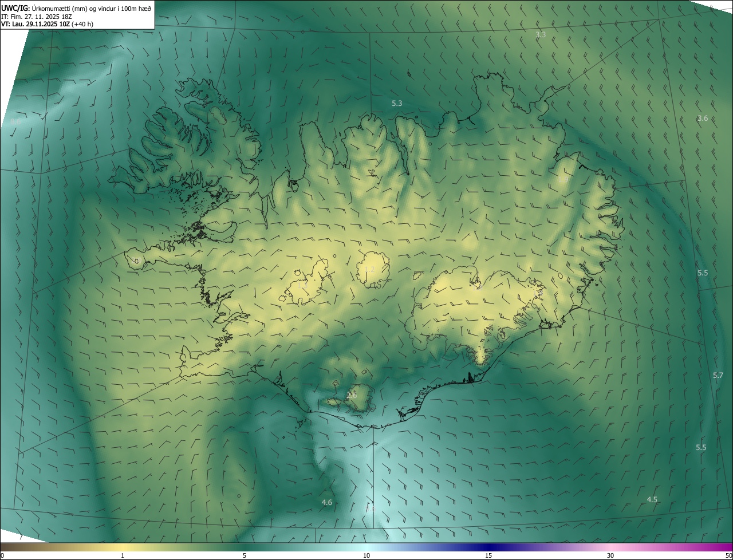The height and width of the screenshot is (560, 733).
Task: Select the 4.6 value label south of Iceland
Action: [327, 503]
